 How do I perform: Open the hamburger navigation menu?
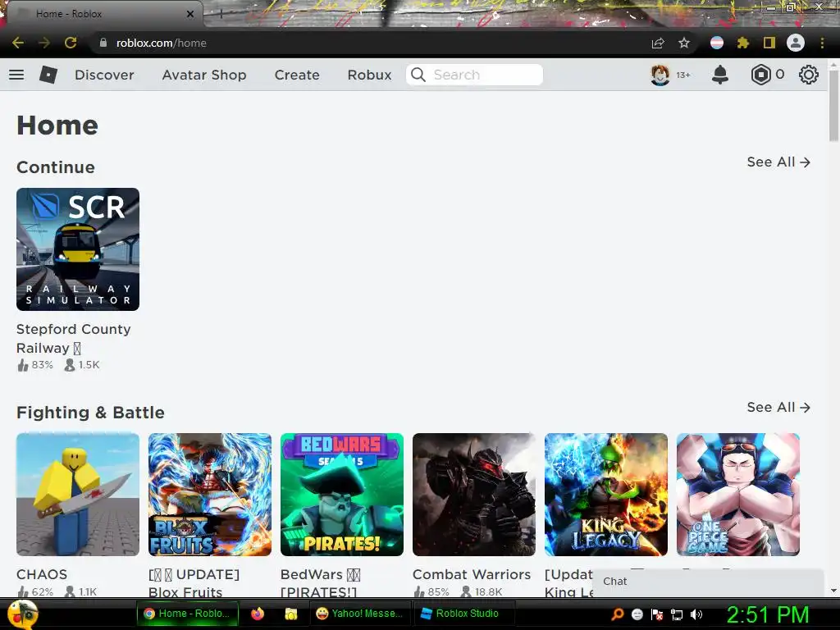pyautogui.click(x=16, y=75)
